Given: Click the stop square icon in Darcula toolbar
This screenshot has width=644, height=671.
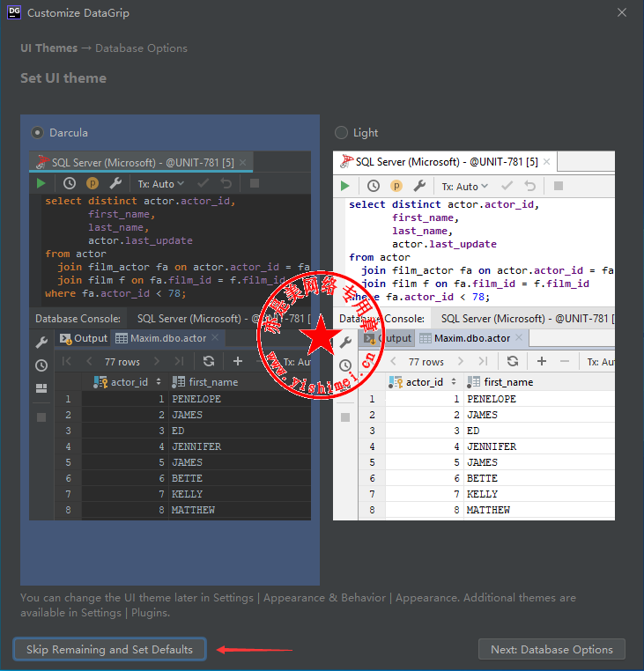Looking at the screenshot, I should 255,183.
